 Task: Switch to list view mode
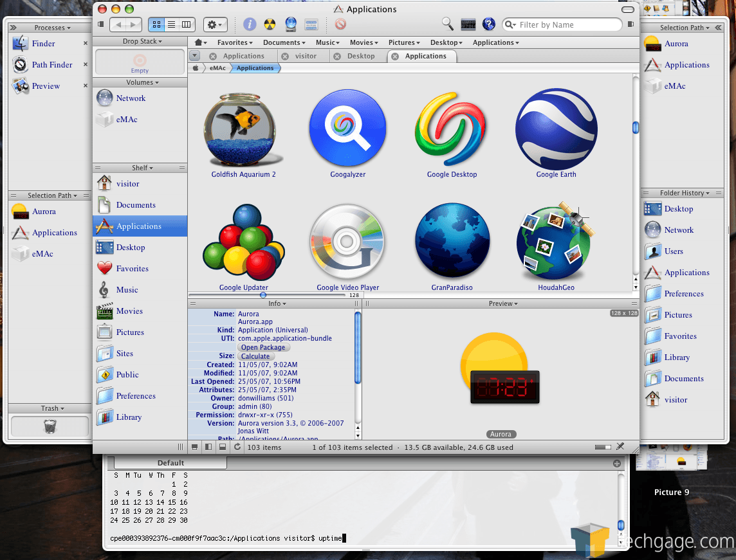pyautogui.click(x=172, y=24)
